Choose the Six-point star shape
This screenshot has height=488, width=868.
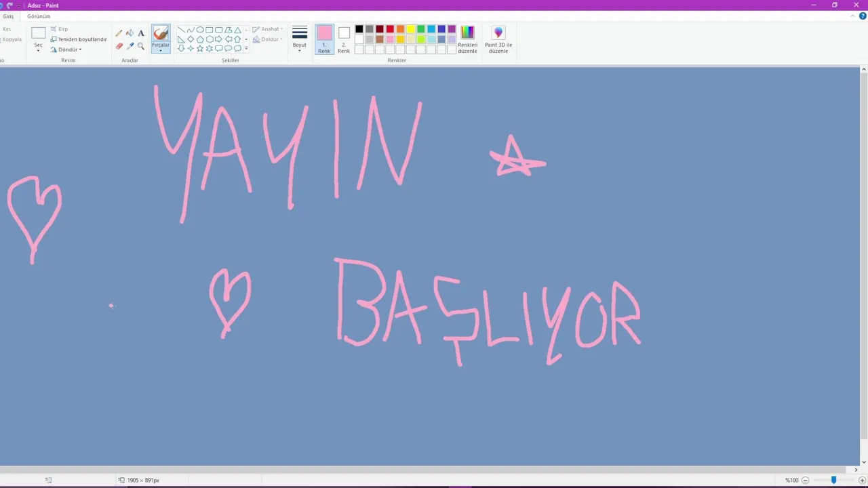pos(210,48)
